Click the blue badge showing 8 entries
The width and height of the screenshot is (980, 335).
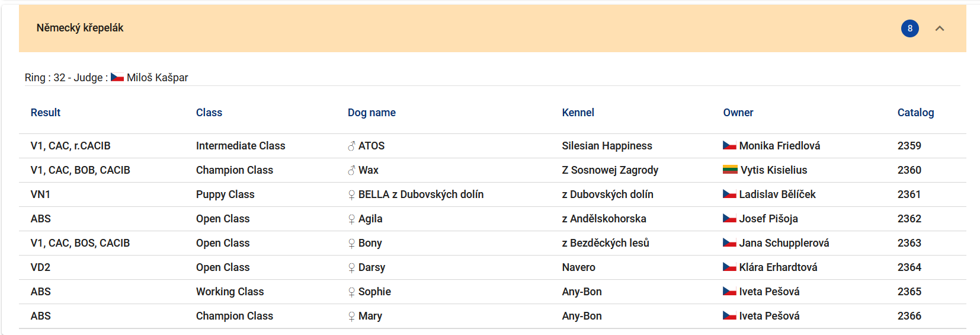pos(910,28)
